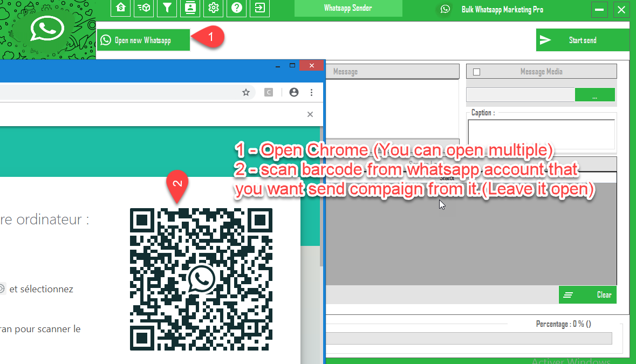Click the green browse media button

point(594,95)
